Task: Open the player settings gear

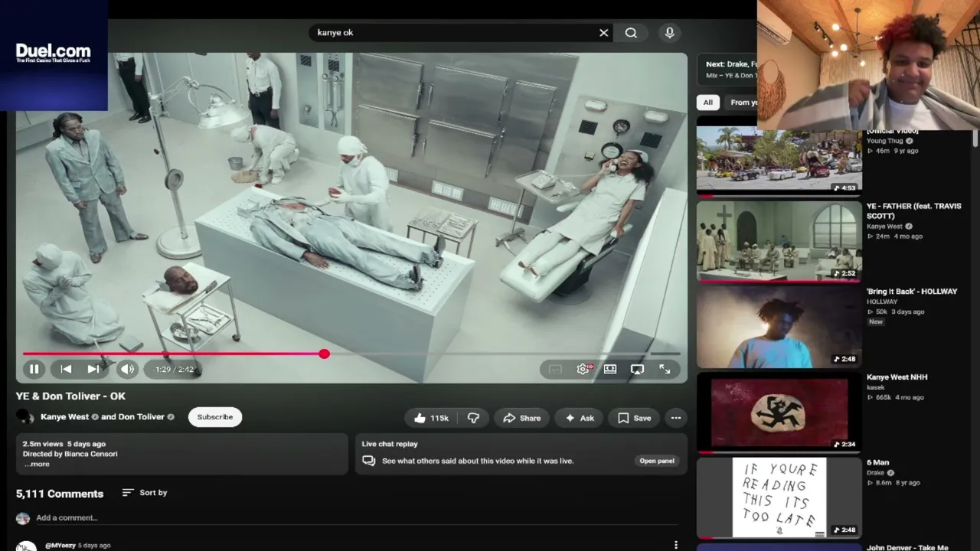Action: point(583,369)
